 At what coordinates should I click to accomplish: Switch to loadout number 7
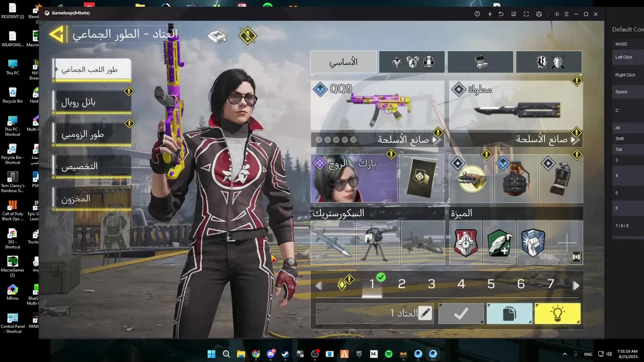coord(551,285)
